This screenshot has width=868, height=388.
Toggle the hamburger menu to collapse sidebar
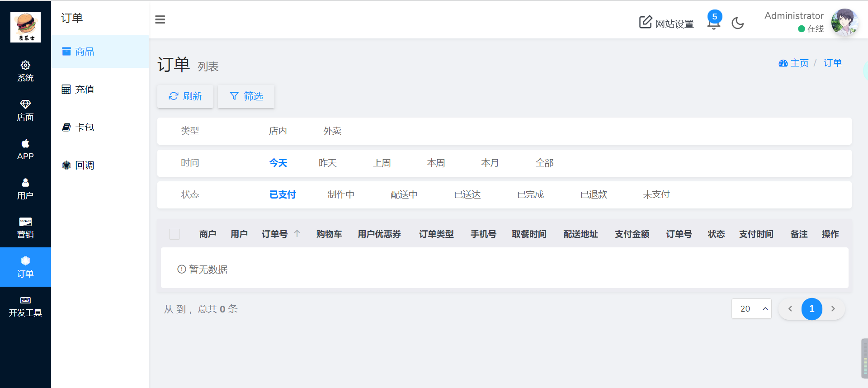(x=160, y=19)
